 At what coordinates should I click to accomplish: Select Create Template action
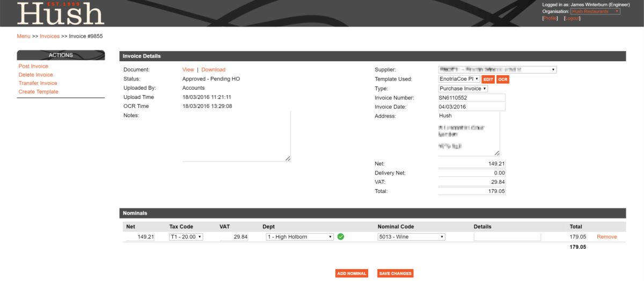(x=38, y=92)
